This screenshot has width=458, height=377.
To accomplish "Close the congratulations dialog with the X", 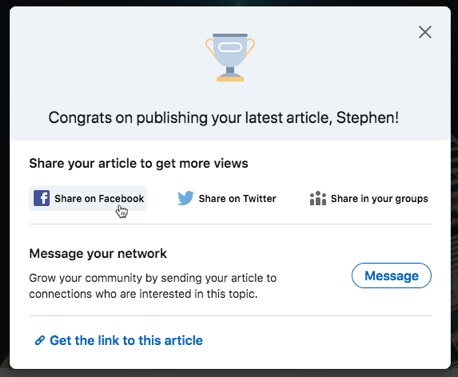I will [425, 32].
